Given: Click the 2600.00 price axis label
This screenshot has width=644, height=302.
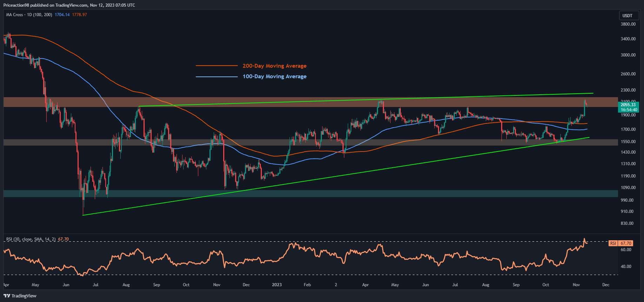Looking at the screenshot, I should [x=628, y=74].
